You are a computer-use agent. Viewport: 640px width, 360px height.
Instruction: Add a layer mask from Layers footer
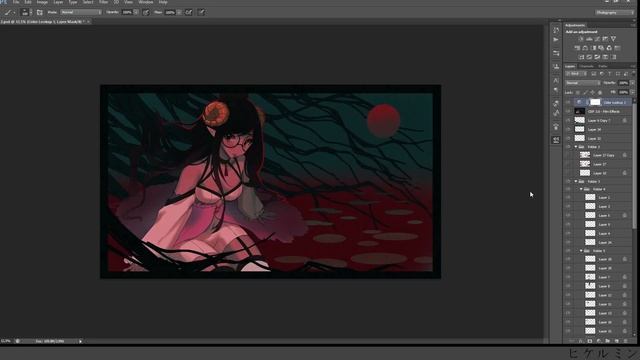589,341
